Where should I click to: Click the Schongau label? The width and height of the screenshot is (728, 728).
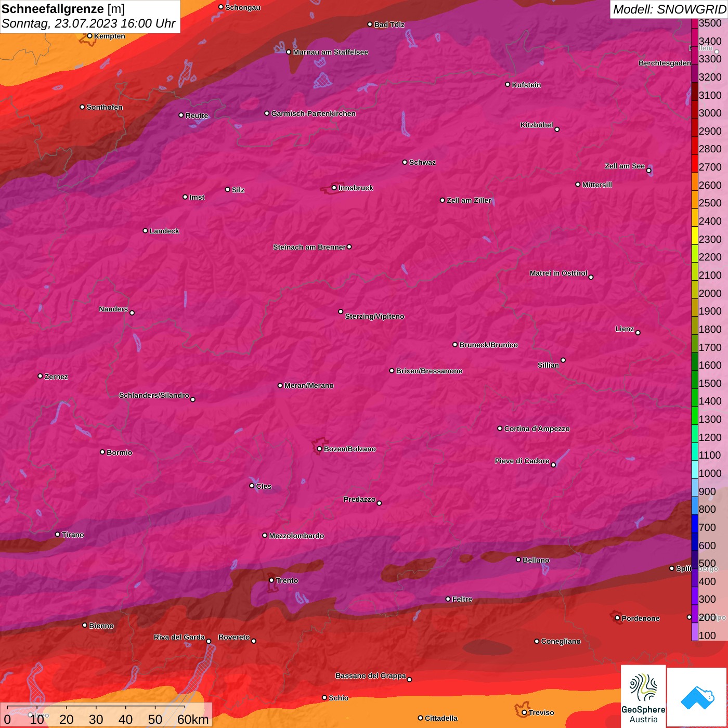tap(243, 7)
